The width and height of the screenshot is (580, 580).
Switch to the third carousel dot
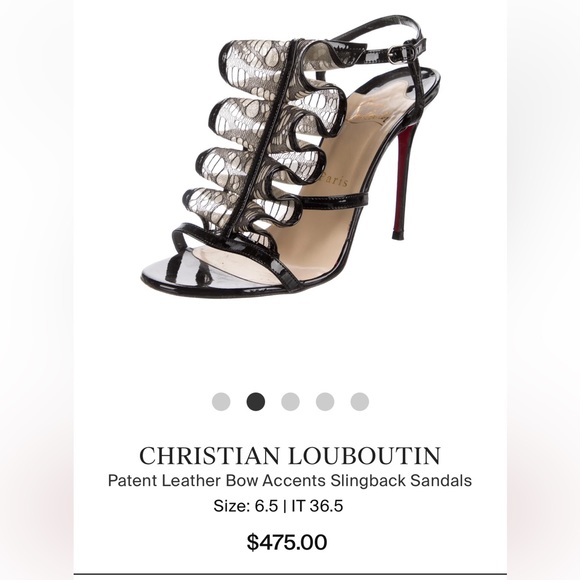click(x=290, y=401)
